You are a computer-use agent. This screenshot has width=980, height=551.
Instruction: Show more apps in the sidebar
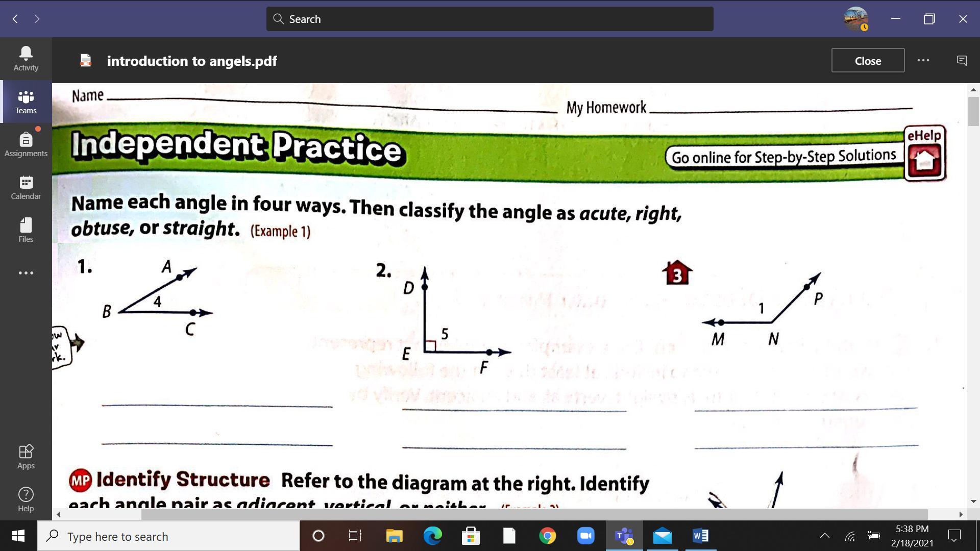(26, 273)
